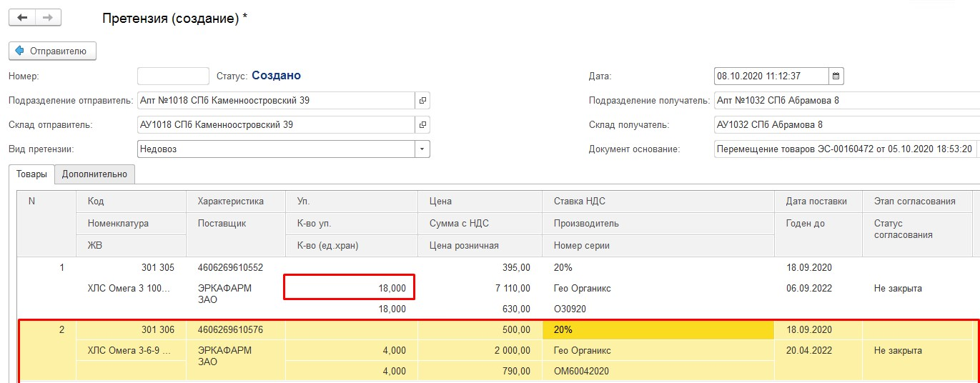This screenshot has height=383, width=980.
Task: Open Склад отправитель record via open icon
Action: pos(422,125)
